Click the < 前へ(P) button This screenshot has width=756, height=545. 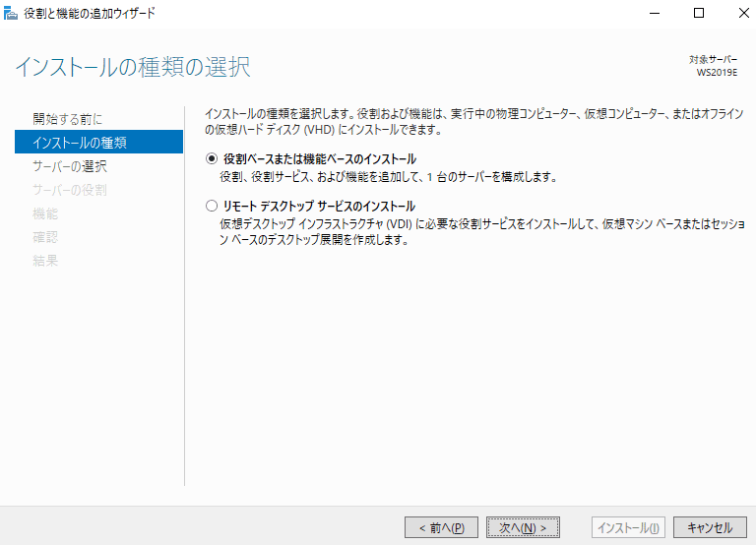coord(442,527)
